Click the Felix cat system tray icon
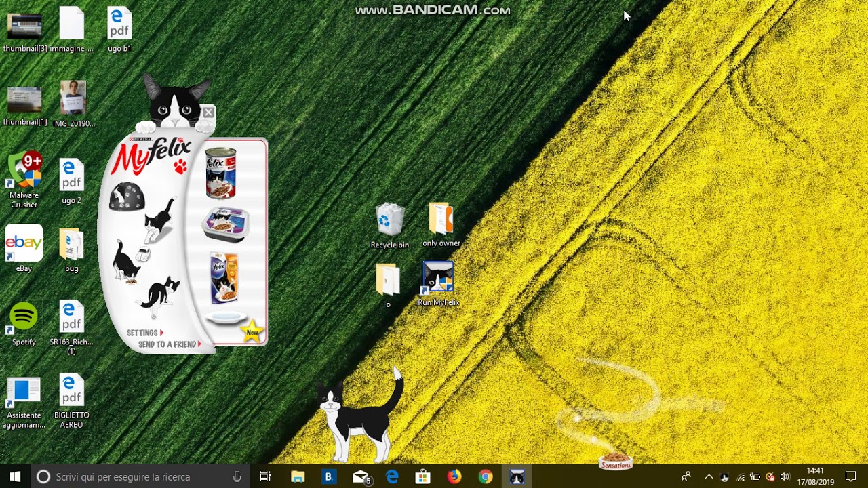 tap(724, 476)
